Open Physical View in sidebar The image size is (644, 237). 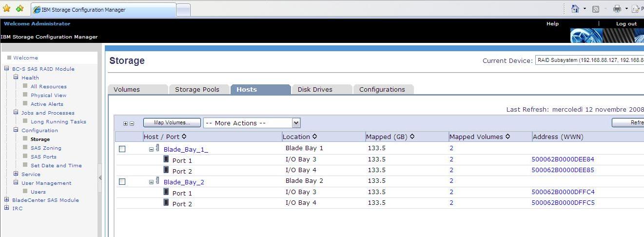[49, 95]
